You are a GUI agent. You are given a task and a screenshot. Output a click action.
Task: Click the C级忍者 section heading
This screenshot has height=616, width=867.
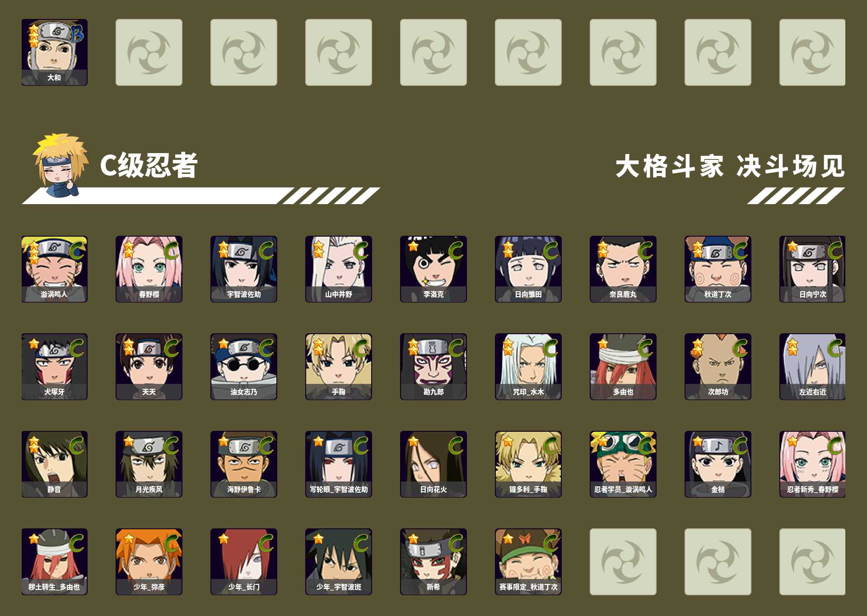[x=149, y=165]
